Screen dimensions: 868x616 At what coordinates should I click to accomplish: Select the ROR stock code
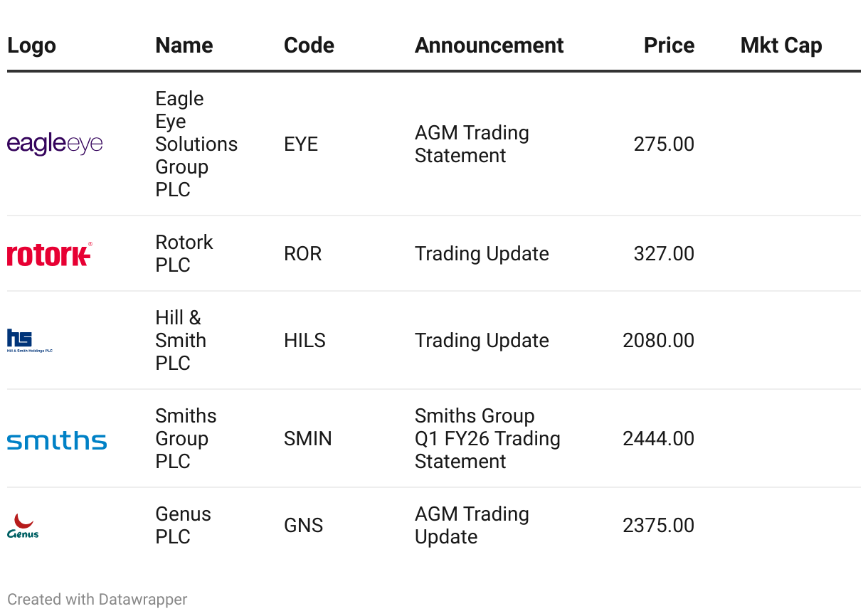[302, 254]
